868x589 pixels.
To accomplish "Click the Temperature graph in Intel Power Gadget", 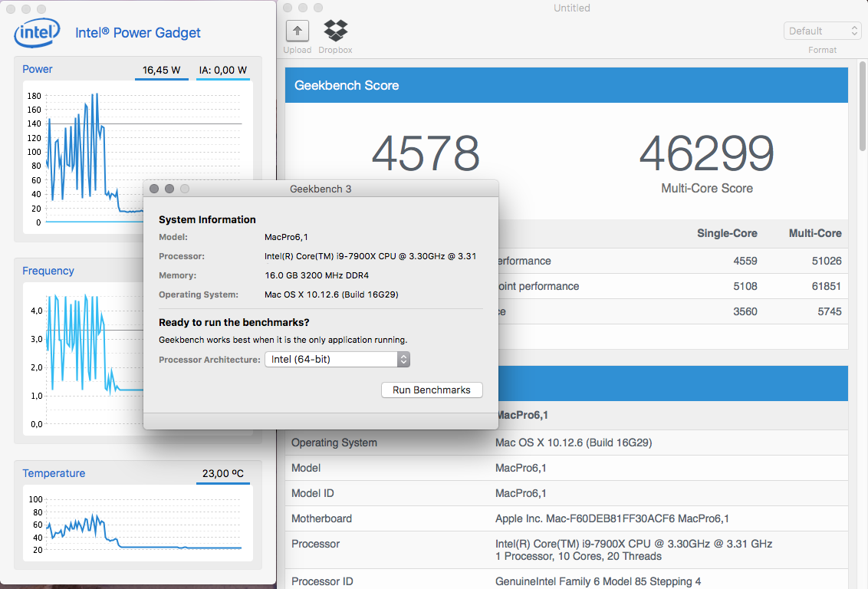I will [138, 523].
